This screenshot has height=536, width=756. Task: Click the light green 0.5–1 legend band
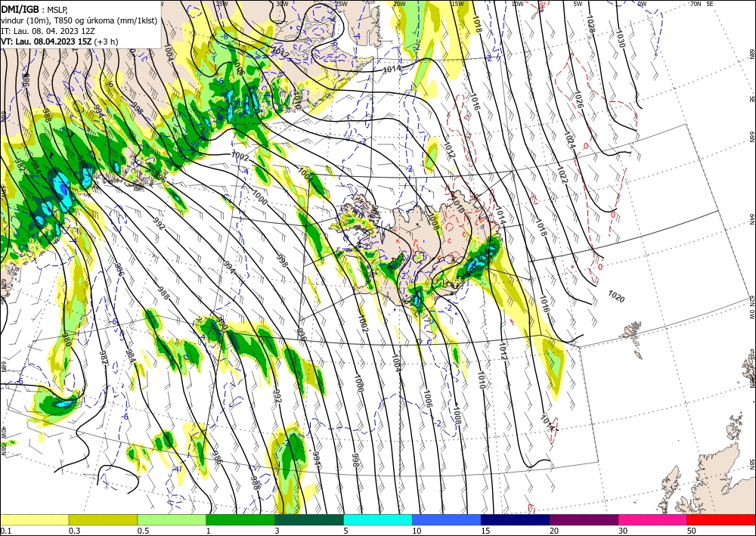pyautogui.click(x=172, y=519)
